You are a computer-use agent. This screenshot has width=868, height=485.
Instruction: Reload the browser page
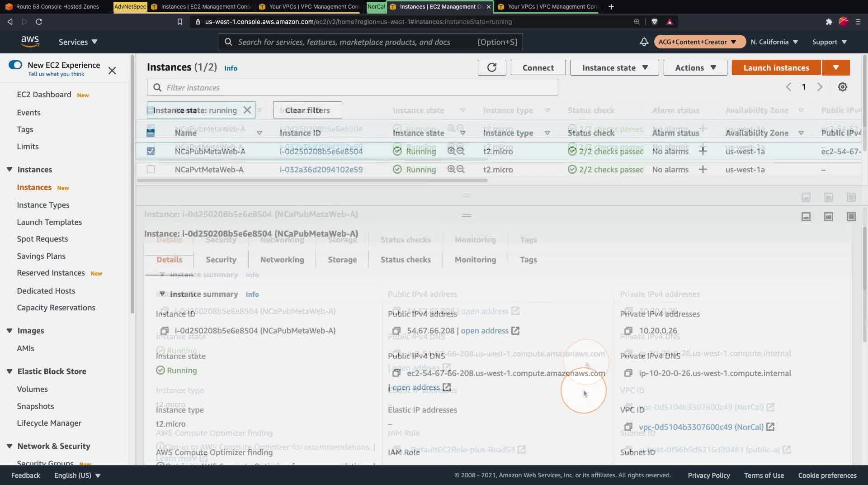(x=39, y=21)
